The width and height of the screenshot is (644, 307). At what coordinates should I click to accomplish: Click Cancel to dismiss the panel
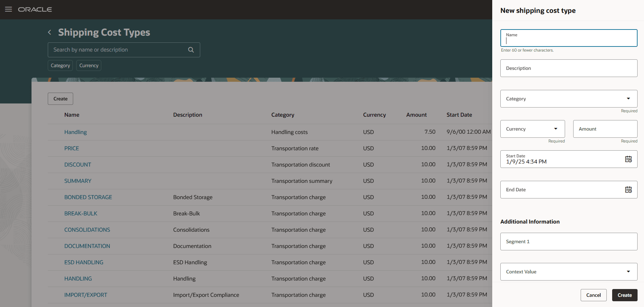pyautogui.click(x=594, y=295)
